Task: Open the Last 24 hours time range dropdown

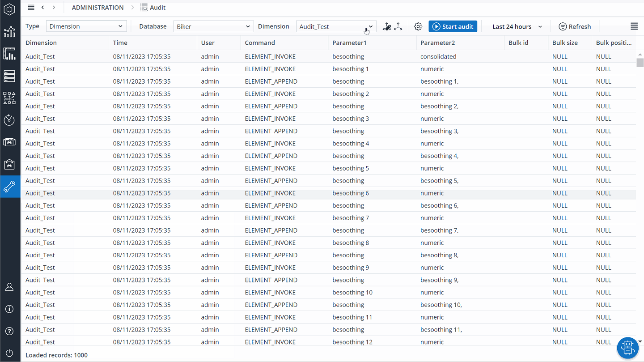Action: pos(515,26)
